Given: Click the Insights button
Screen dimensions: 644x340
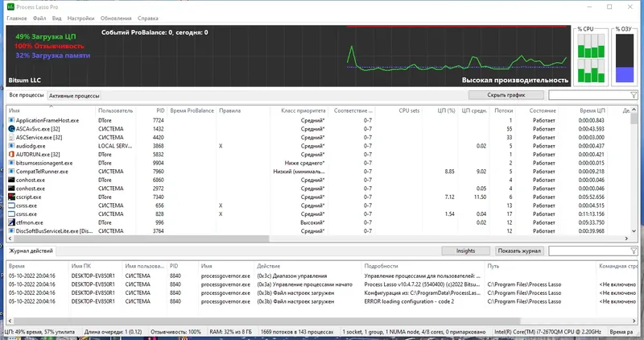Looking at the screenshot, I should coord(466,251).
